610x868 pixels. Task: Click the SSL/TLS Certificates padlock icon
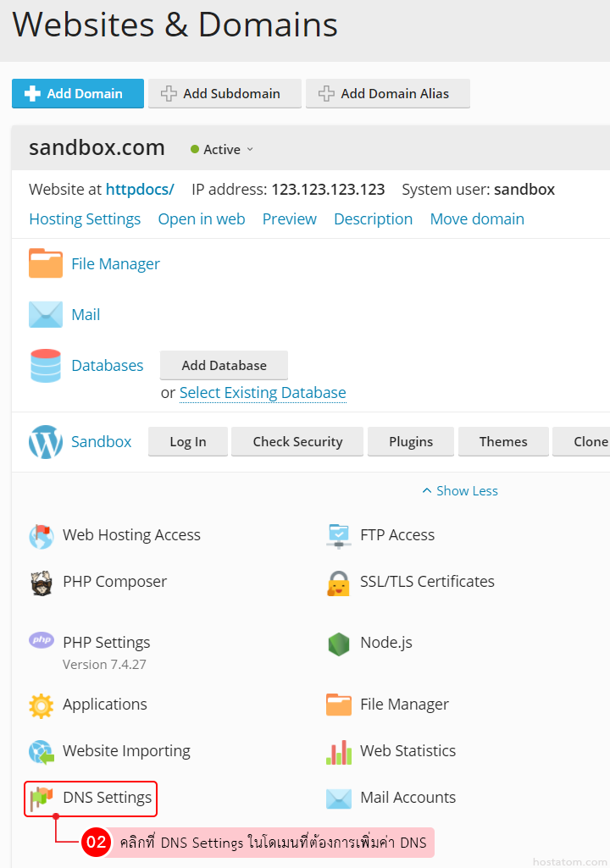(339, 583)
